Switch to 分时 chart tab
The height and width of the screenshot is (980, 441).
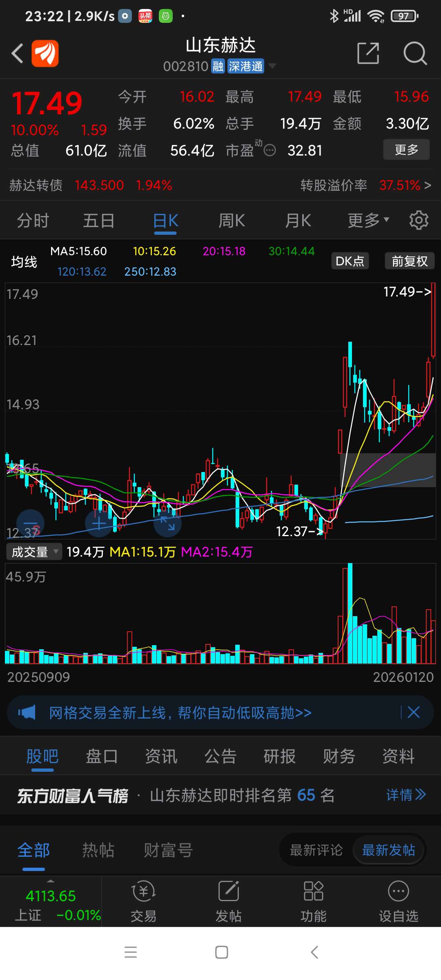(x=33, y=220)
